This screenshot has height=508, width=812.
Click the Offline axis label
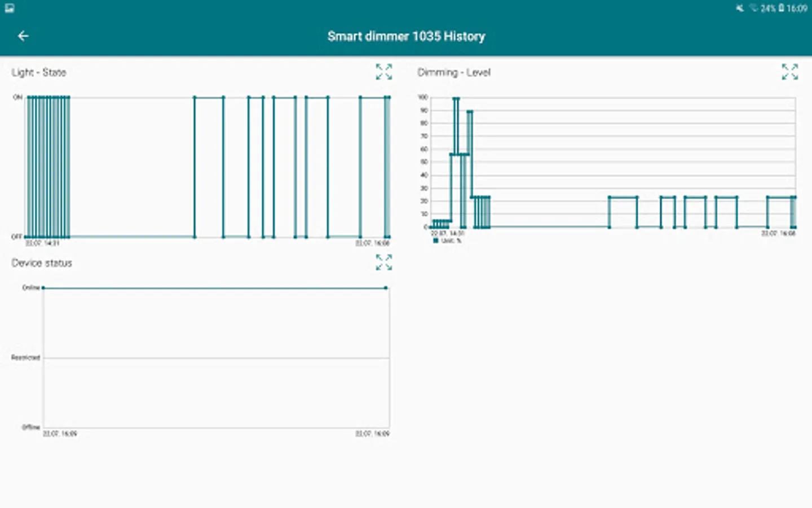pyautogui.click(x=31, y=427)
